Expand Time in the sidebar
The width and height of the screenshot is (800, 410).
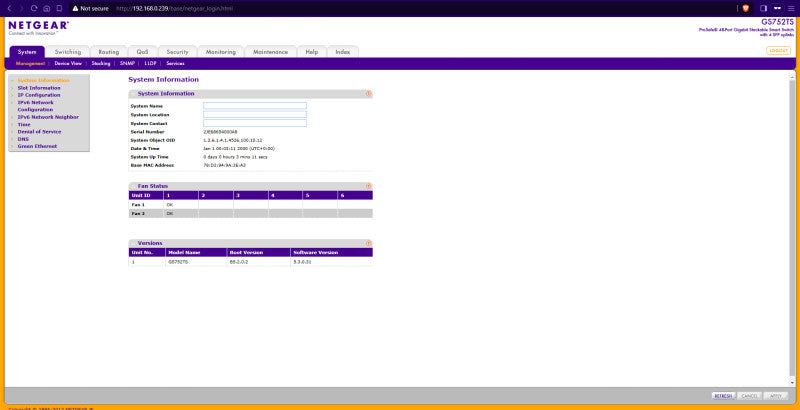point(24,124)
